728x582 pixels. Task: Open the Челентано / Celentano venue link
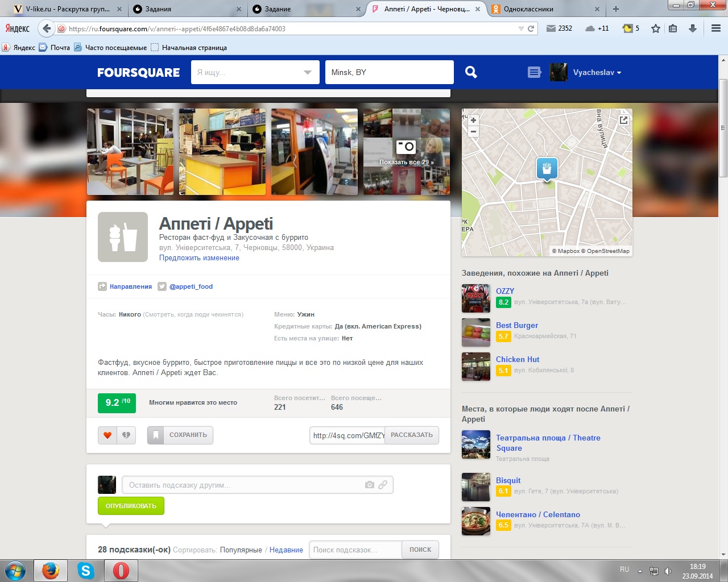pyautogui.click(x=538, y=514)
